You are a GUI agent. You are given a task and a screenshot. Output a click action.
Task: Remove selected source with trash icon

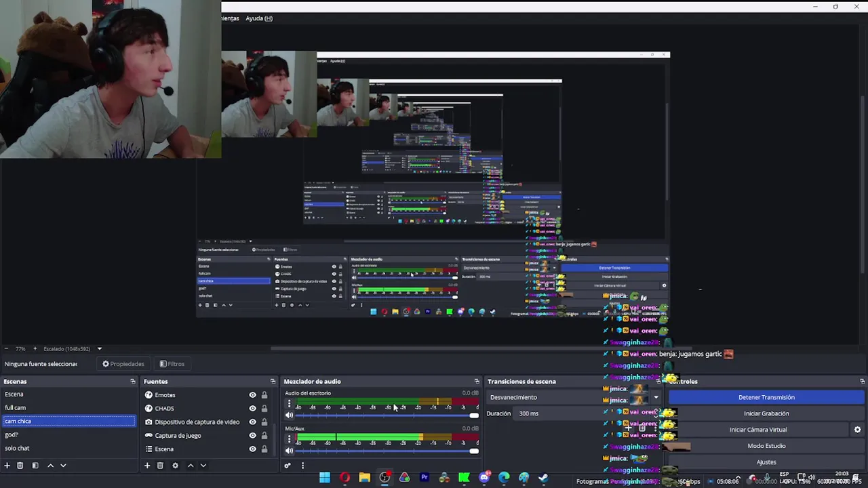[160, 466]
